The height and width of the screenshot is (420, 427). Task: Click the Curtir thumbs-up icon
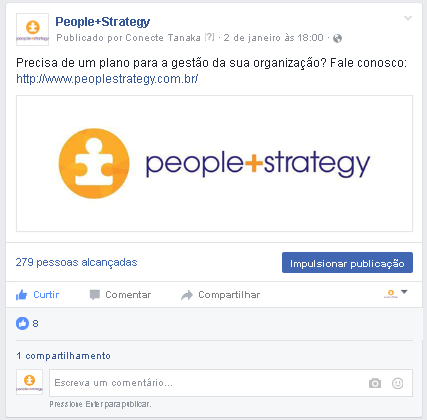21,295
